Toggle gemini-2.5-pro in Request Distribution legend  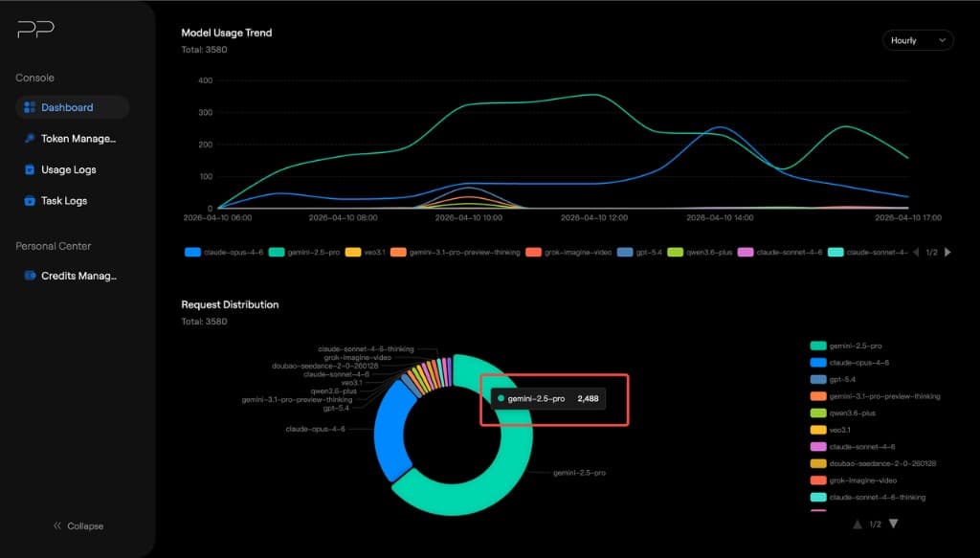click(x=846, y=346)
